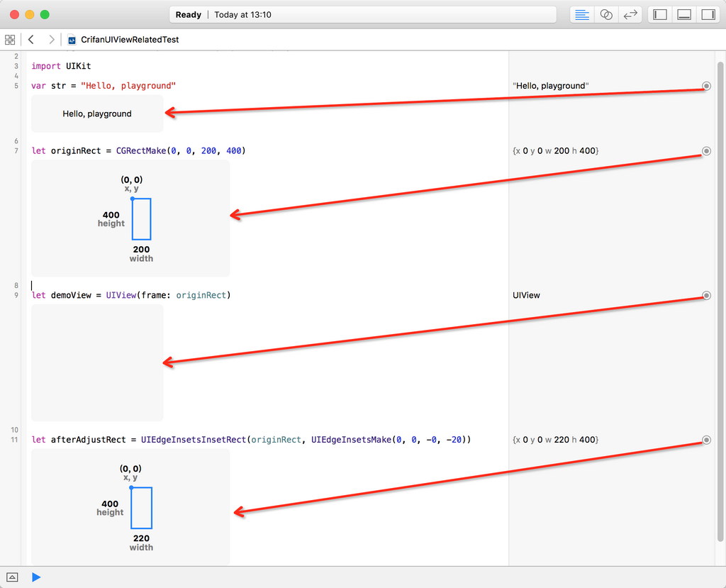The width and height of the screenshot is (726, 588).
Task: Click UIEdgeInsetsInsetRect in line 11
Action: (x=194, y=440)
